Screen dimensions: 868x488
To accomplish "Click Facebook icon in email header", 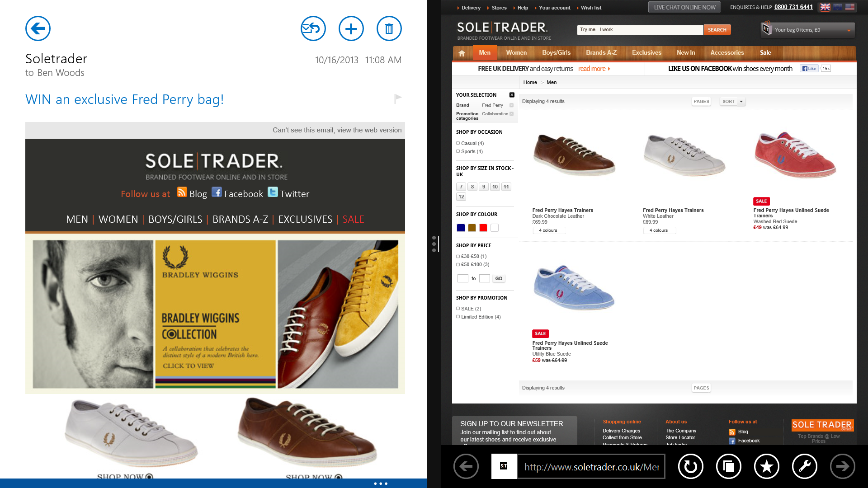I will 217,192.
